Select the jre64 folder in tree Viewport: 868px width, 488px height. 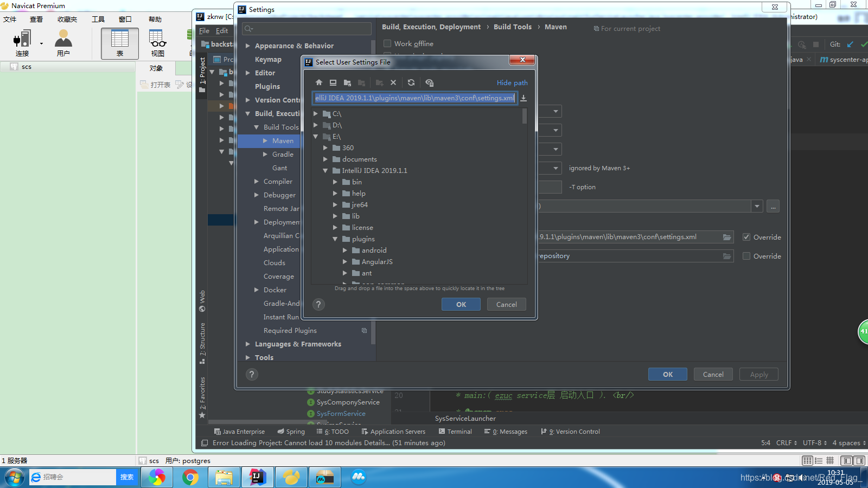(359, 205)
